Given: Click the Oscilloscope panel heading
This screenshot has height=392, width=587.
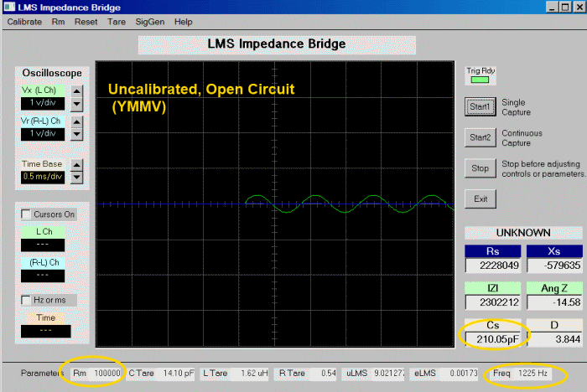Looking at the screenshot, I should click(52, 73).
